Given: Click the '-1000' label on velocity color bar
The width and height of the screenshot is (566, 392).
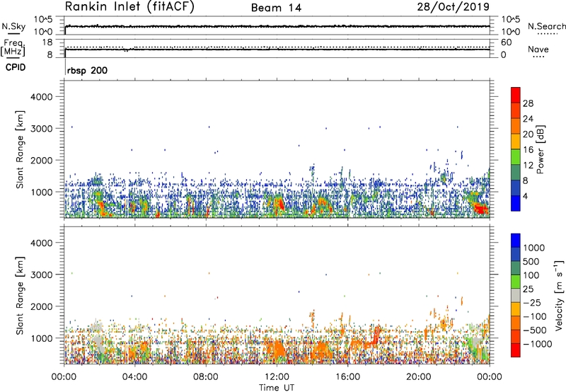Looking at the screenshot, I should point(538,344).
